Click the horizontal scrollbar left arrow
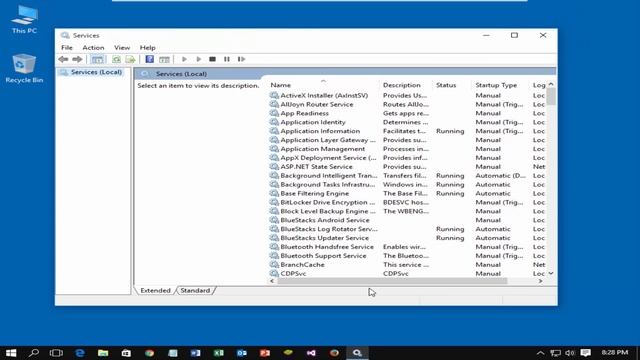 tap(272, 281)
